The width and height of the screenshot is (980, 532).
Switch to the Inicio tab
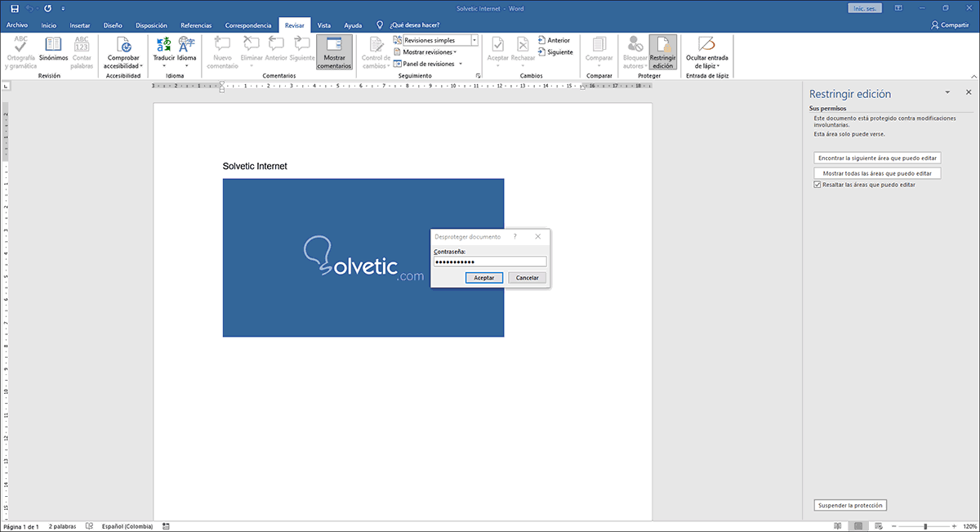click(49, 25)
